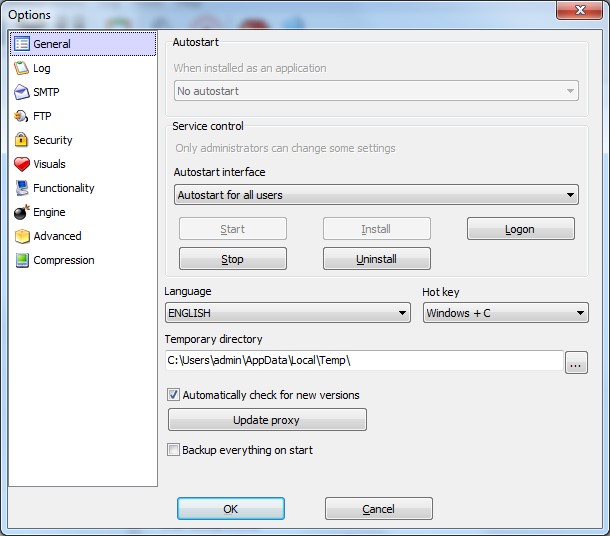Image resolution: width=610 pixels, height=536 pixels.
Task: Click the General list icon in sidebar
Action: (x=21, y=44)
